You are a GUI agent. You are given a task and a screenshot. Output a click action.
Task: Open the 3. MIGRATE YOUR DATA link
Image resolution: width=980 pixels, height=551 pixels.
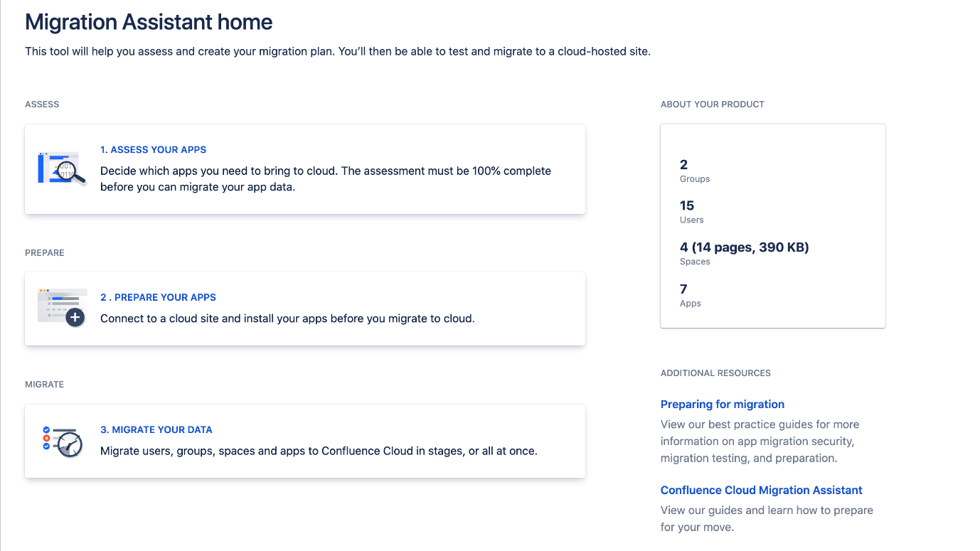click(x=156, y=429)
